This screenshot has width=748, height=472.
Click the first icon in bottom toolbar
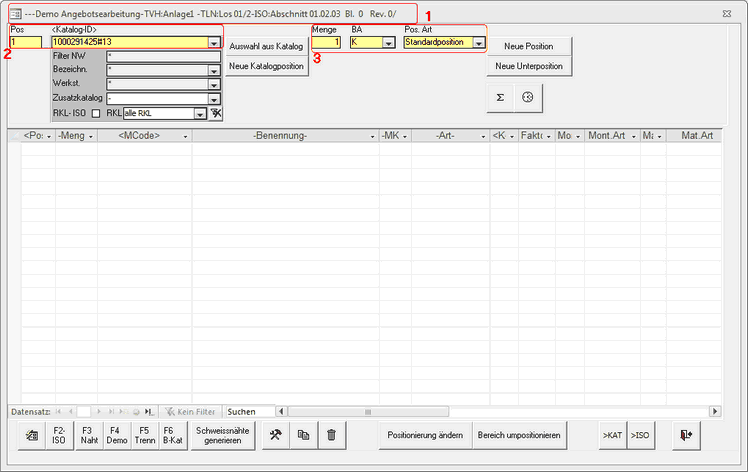(x=31, y=435)
